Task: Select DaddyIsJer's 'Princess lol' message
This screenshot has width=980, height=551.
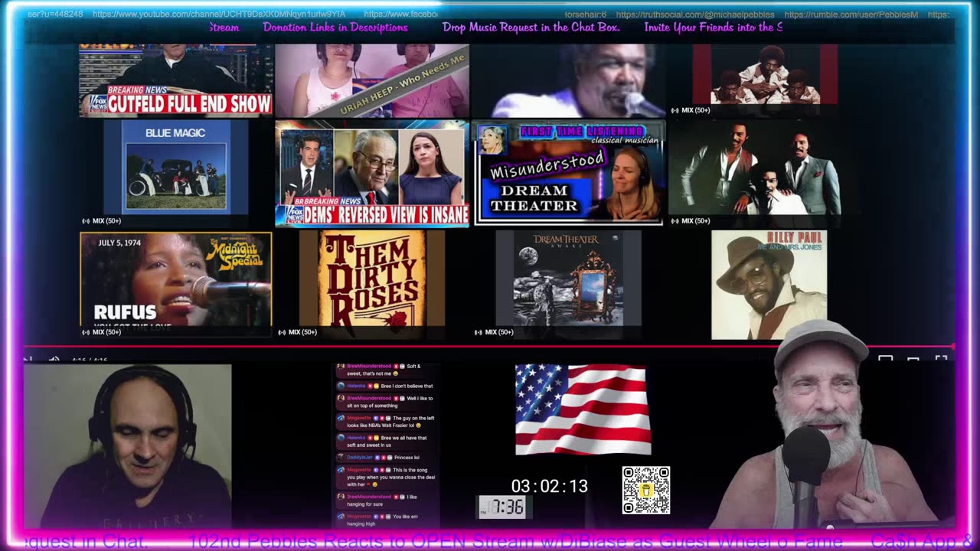Action: 379,457
